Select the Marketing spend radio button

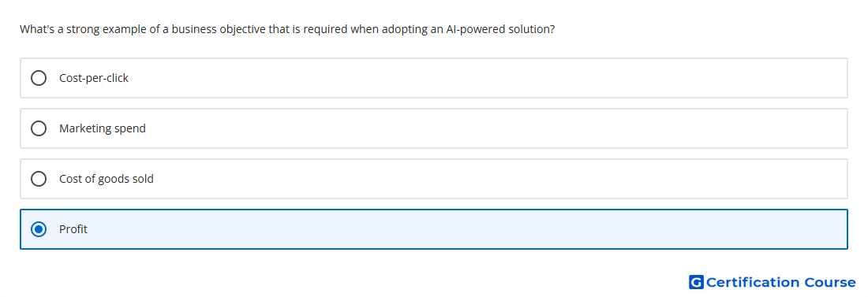click(x=39, y=128)
